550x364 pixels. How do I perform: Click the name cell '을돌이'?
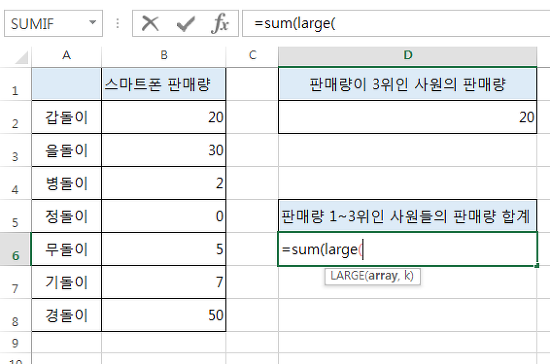[x=66, y=150]
